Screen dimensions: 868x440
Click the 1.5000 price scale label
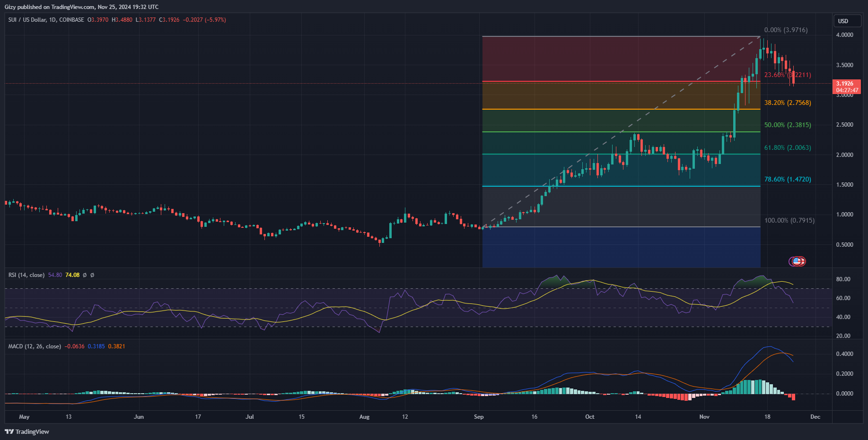tap(844, 185)
